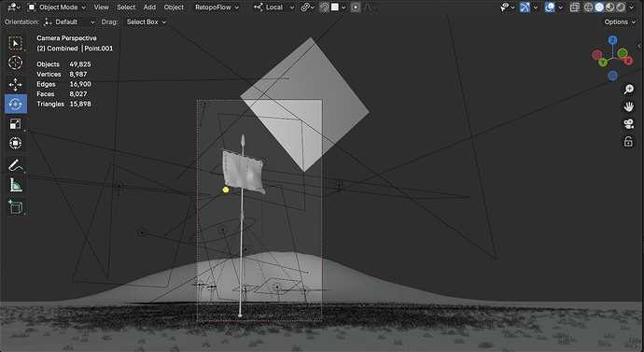Select the Rotate tool

tap(16, 104)
